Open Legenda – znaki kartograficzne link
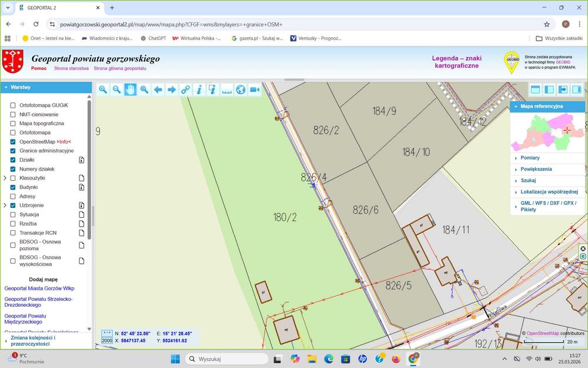The height and width of the screenshot is (368, 588). pyautogui.click(x=456, y=62)
